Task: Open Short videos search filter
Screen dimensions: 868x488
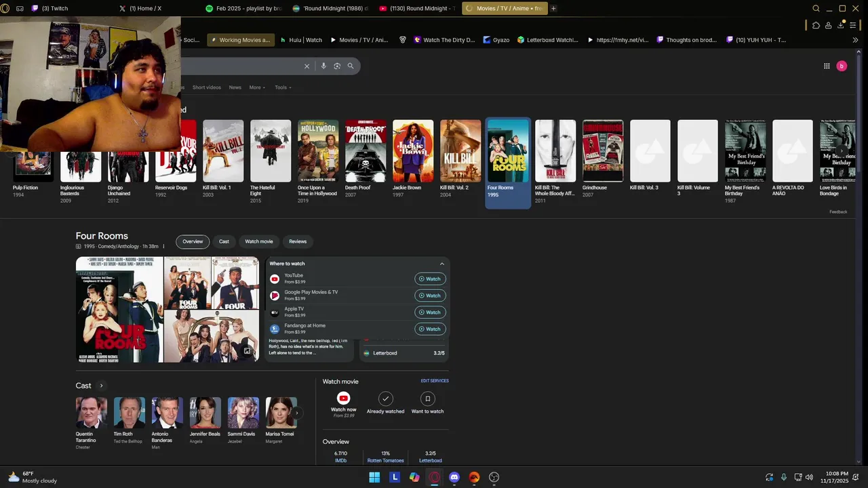Action: 206,87
